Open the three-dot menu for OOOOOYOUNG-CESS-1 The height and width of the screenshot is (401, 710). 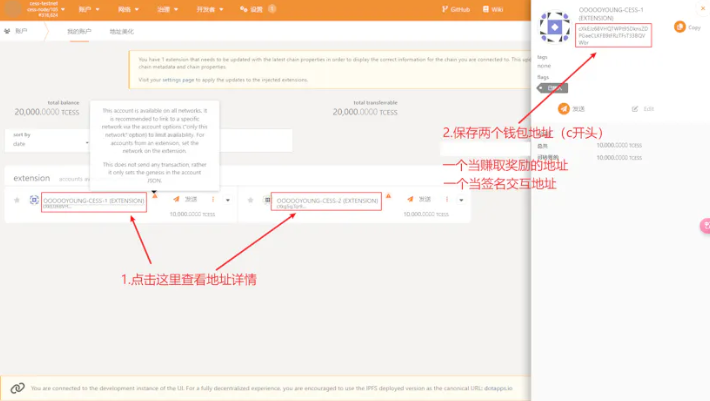[213, 199]
